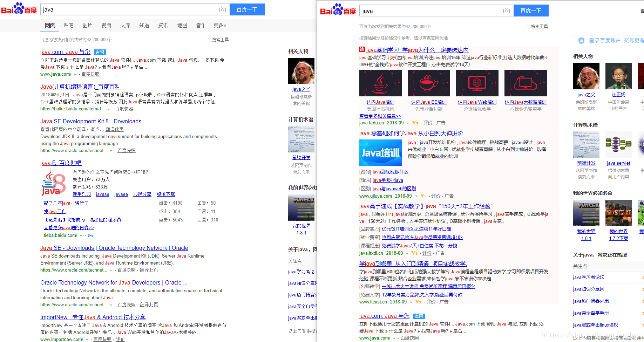Open java吧_百度贴吧 result
644x342 pixels.
(x=61, y=163)
